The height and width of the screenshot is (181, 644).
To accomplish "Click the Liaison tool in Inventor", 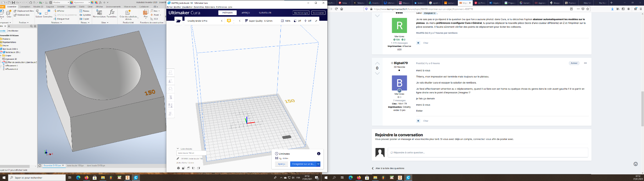I will click(39, 13).
